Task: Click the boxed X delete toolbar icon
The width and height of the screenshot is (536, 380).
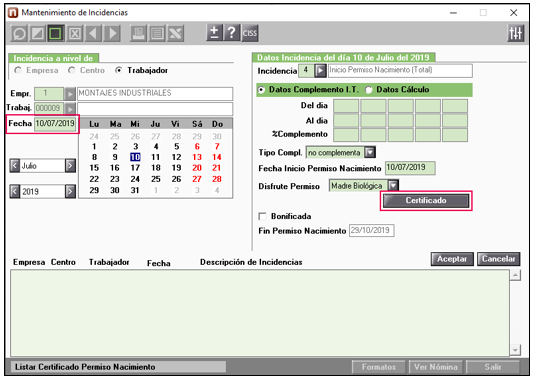Action: 75,33
